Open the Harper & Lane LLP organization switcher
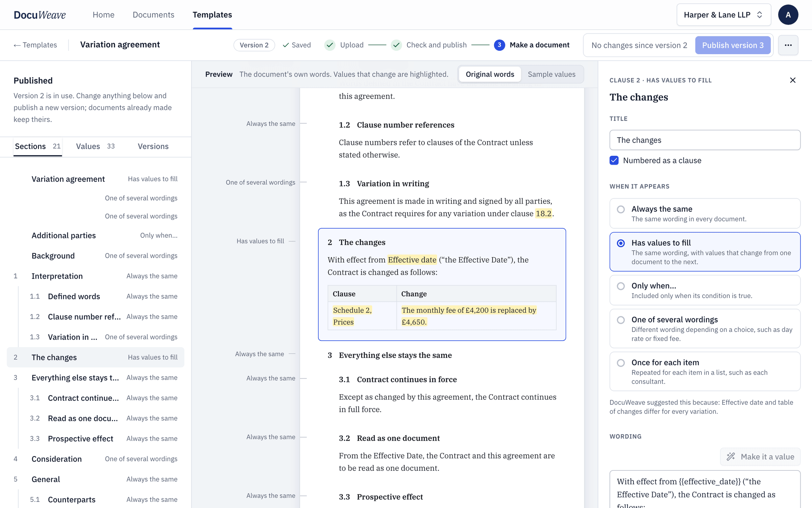812x508 pixels. [x=724, y=15]
